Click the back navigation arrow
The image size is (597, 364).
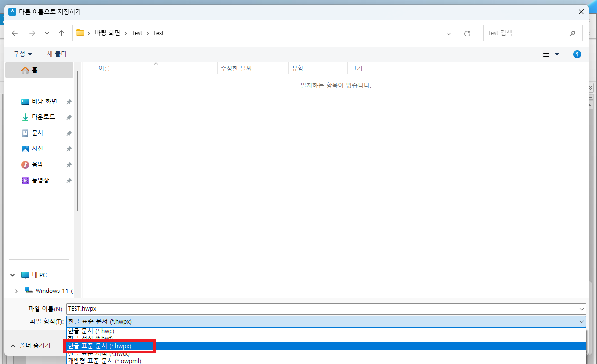pos(14,33)
